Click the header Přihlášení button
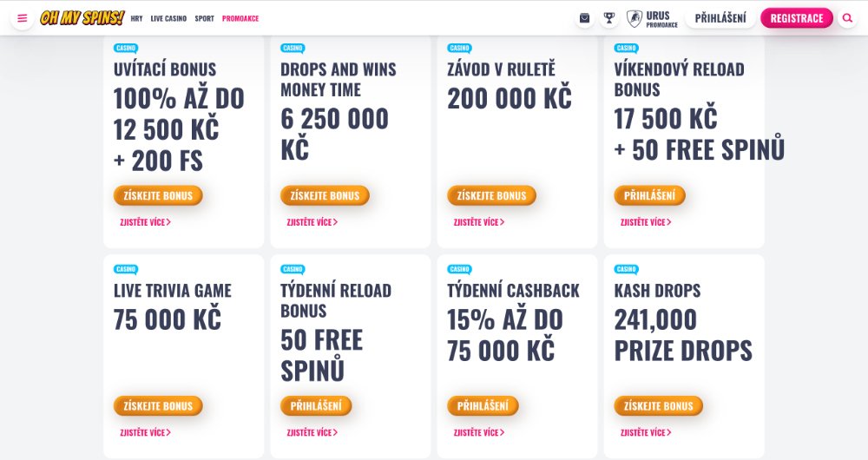The height and width of the screenshot is (460, 868). (720, 18)
